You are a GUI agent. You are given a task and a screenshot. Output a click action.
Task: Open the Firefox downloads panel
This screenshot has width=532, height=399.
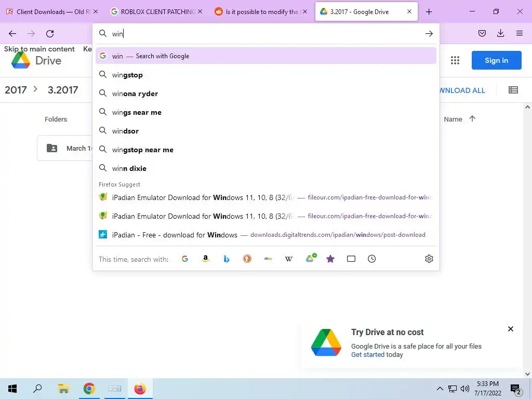click(500, 33)
